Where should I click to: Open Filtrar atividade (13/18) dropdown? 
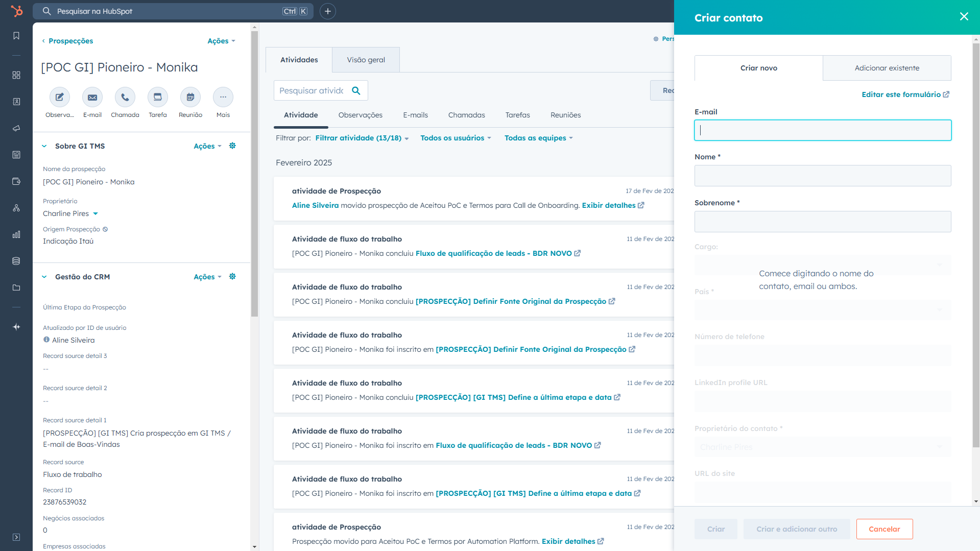pos(362,138)
